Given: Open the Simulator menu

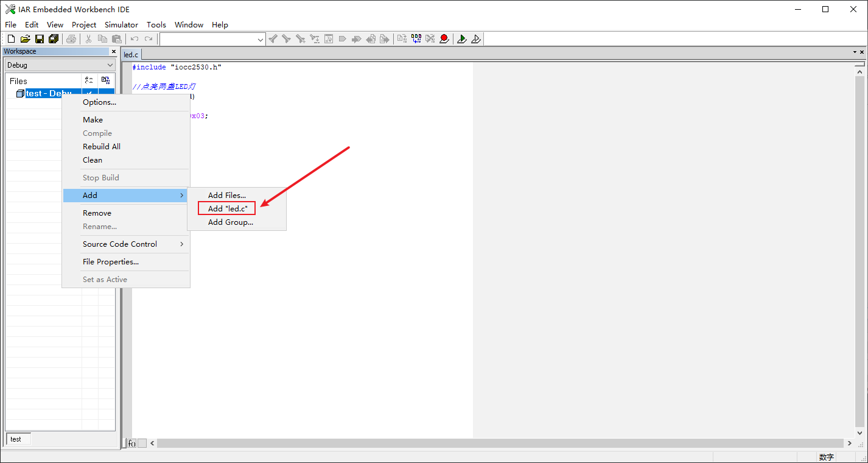Looking at the screenshot, I should point(121,24).
